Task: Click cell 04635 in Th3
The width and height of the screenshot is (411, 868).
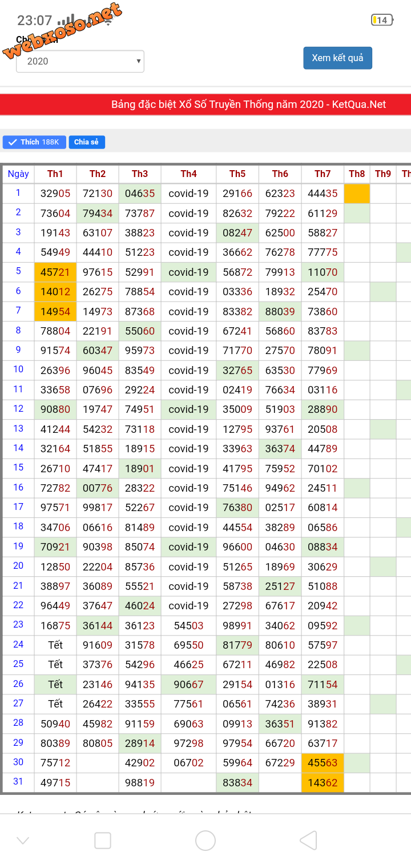Action: [x=140, y=194]
